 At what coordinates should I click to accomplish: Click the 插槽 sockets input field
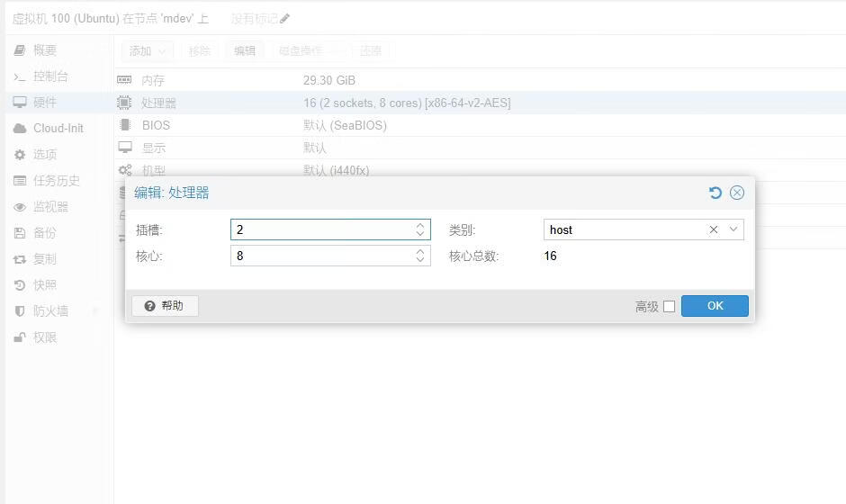321,229
